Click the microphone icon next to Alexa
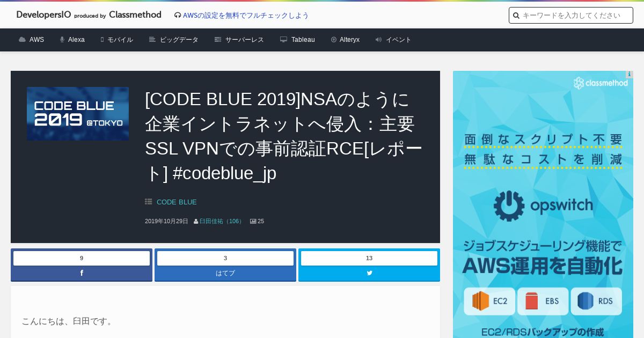 [62, 40]
